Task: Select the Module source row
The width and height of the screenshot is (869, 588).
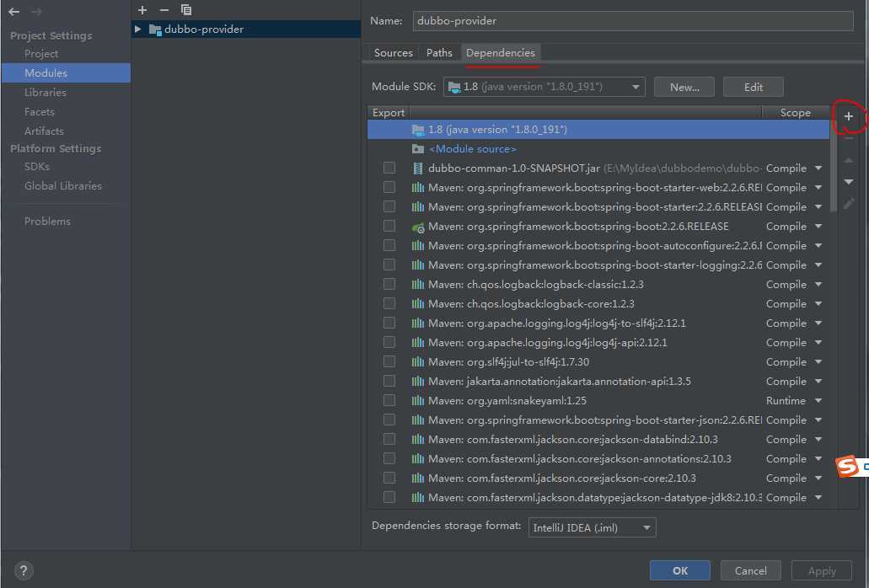Action: pos(598,149)
